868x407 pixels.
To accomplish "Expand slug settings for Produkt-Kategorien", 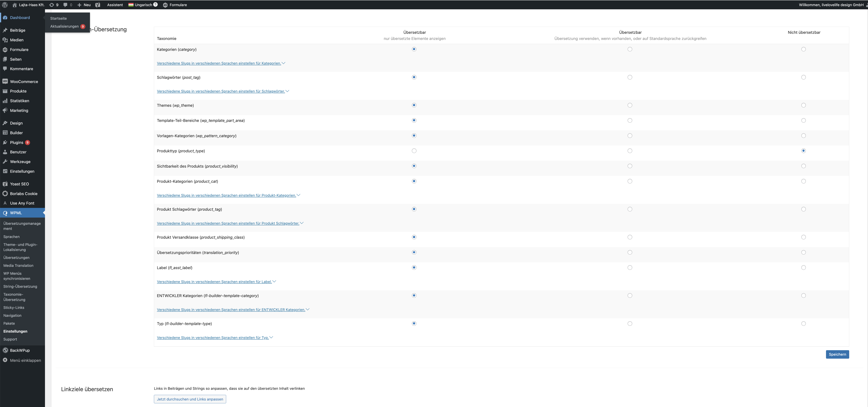I will (x=228, y=195).
